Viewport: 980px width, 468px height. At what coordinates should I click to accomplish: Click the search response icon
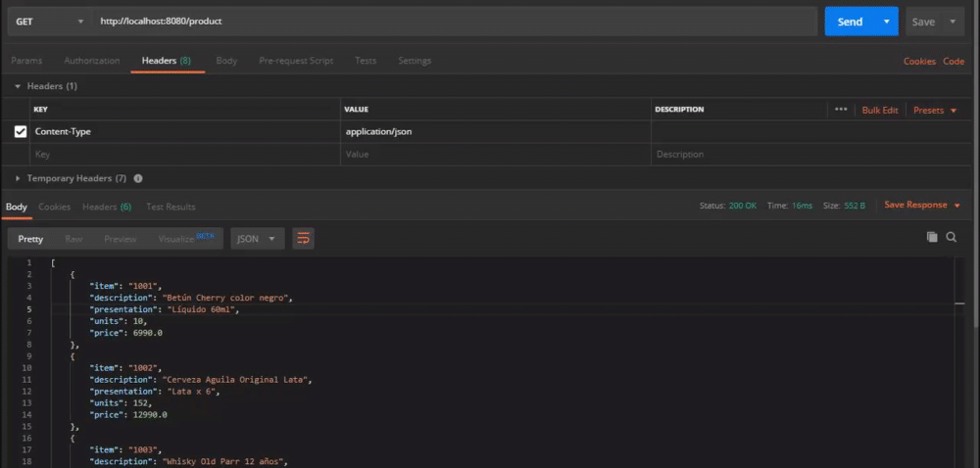pos(952,237)
